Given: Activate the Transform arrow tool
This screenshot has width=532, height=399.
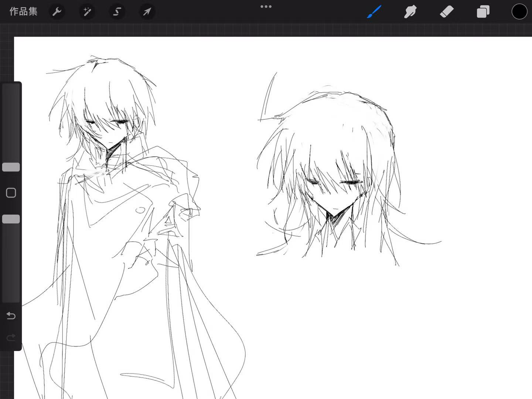Looking at the screenshot, I should point(147,12).
